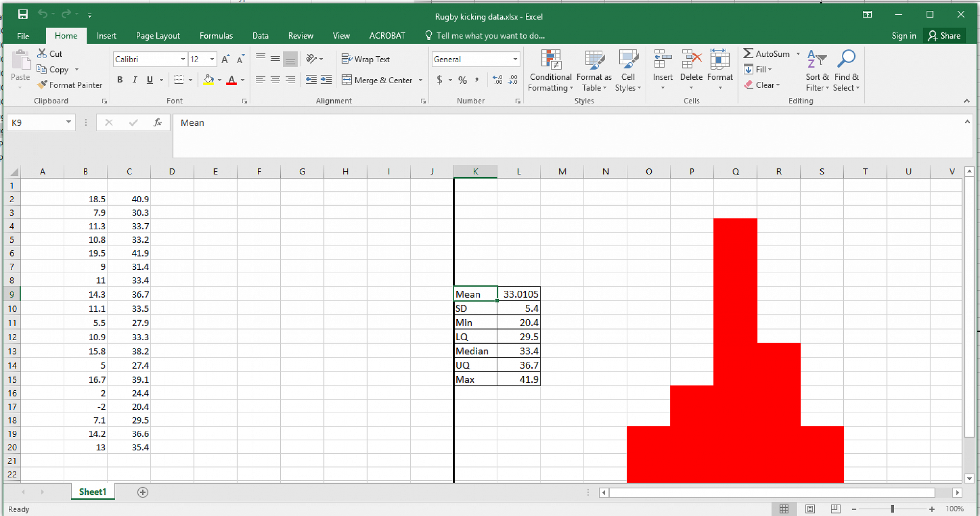This screenshot has width=980, height=516.
Task: Click Sign in link
Action: click(x=904, y=36)
